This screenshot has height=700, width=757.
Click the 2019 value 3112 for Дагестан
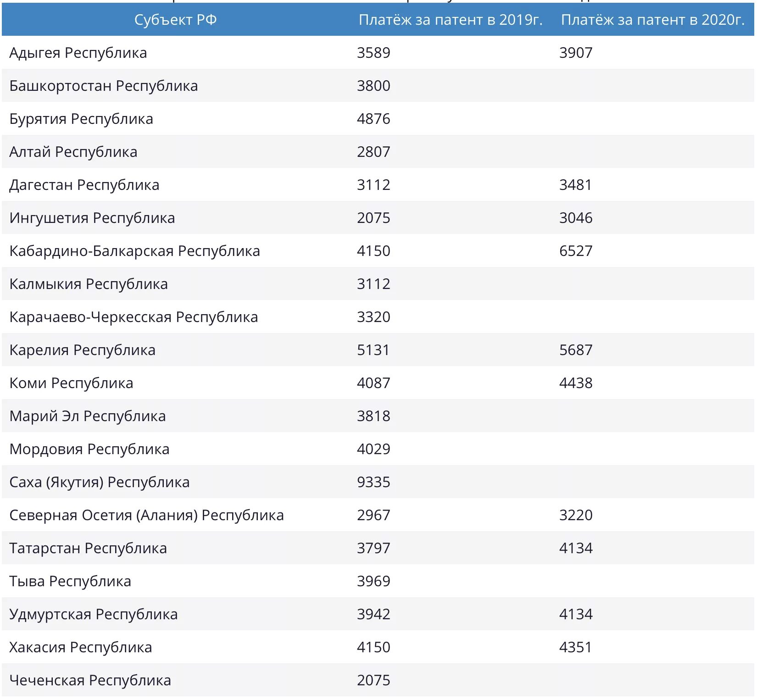pyautogui.click(x=373, y=185)
